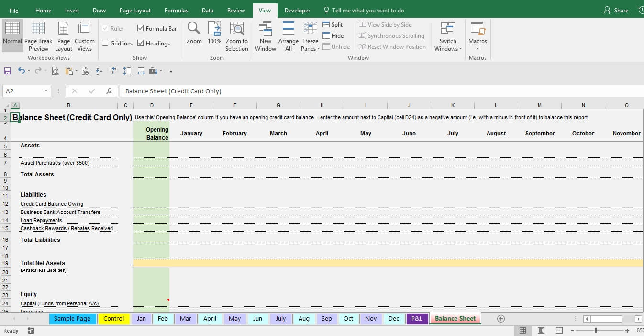Expand the Name Box dropdown arrow
The width and height of the screenshot is (644, 336).
point(46,91)
